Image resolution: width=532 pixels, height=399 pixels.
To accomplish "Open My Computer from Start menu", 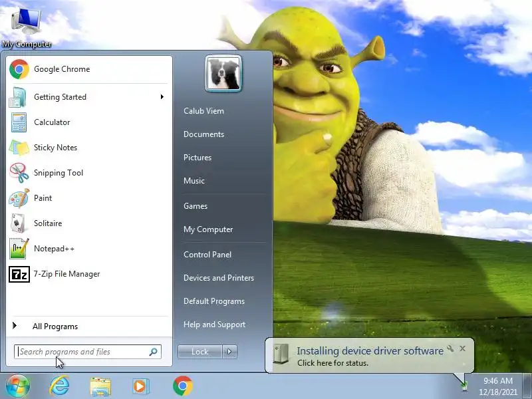I will [x=208, y=229].
